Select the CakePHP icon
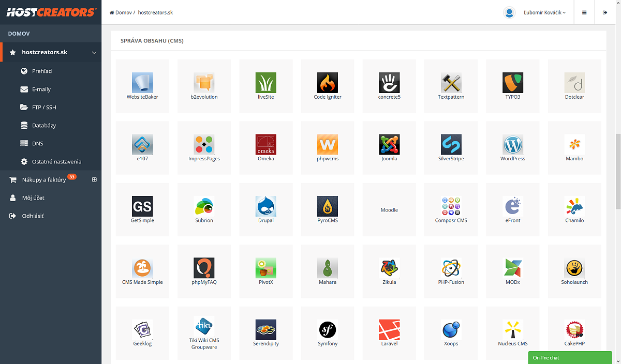This screenshot has width=621, height=364. [574, 329]
